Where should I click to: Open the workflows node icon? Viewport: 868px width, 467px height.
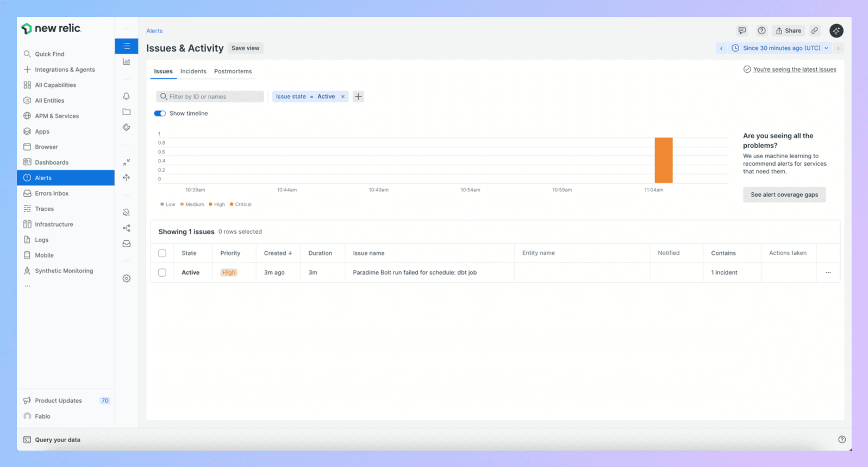click(x=127, y=228)
